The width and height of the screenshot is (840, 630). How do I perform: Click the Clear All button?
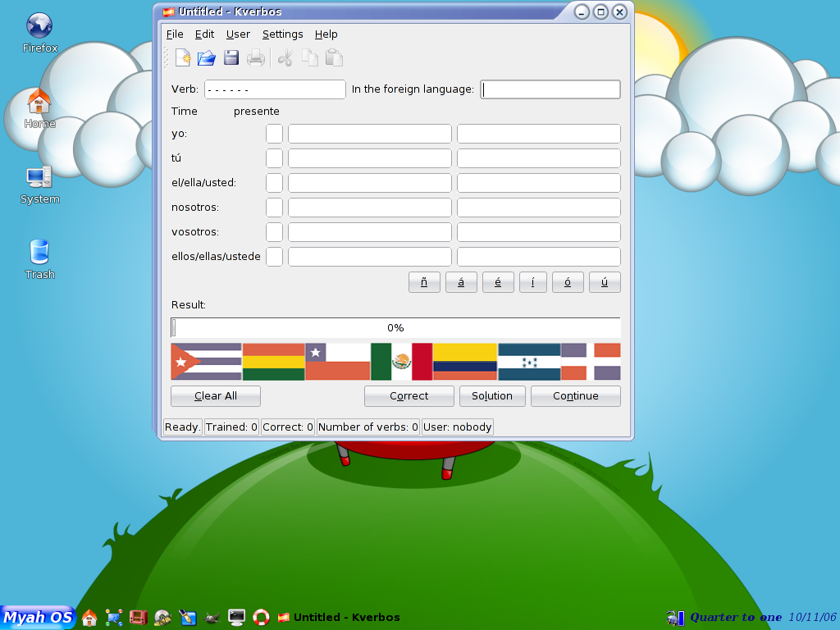point(216,396)
